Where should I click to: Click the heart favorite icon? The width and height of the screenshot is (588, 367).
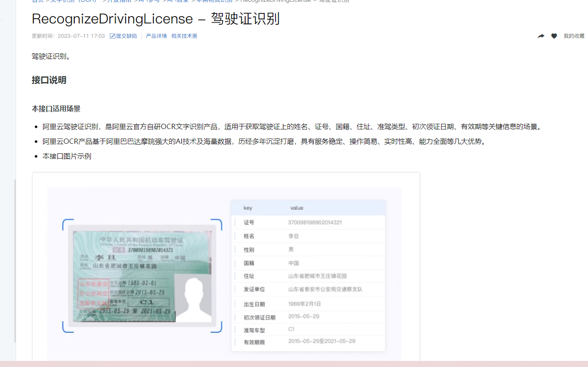554,36
